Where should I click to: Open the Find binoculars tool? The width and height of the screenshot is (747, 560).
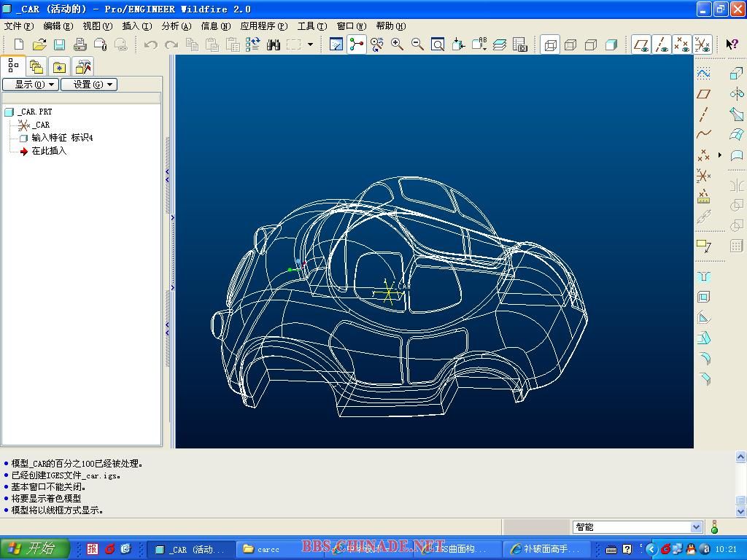point(274,45)
